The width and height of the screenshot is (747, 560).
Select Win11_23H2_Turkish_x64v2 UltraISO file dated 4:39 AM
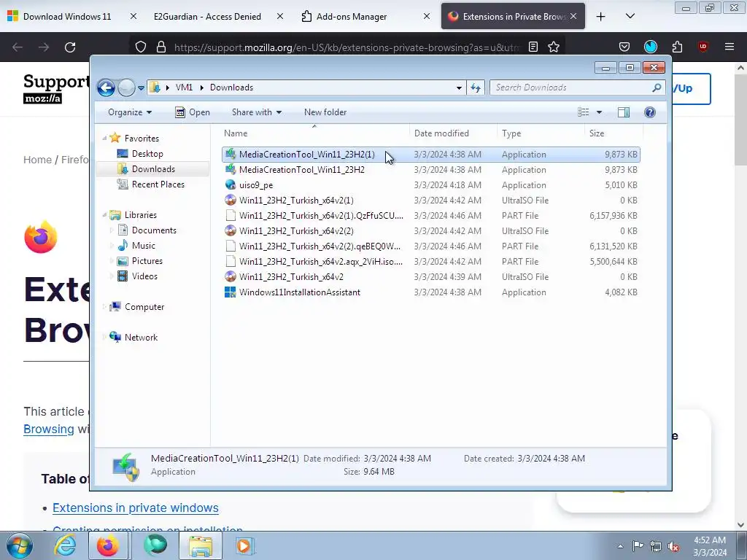click(430, 276)
